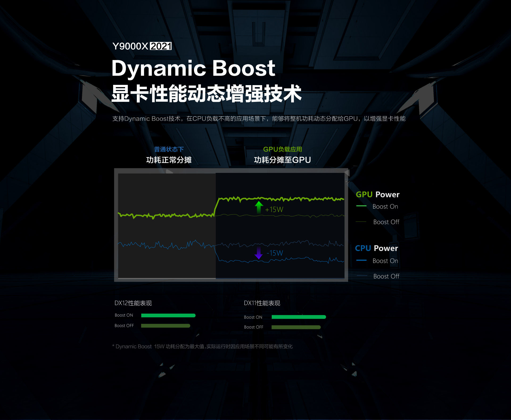Click Boost ON label under DX12
This screenshot has height=420, width=511.
pyautogui.click(x=124, y=315)
